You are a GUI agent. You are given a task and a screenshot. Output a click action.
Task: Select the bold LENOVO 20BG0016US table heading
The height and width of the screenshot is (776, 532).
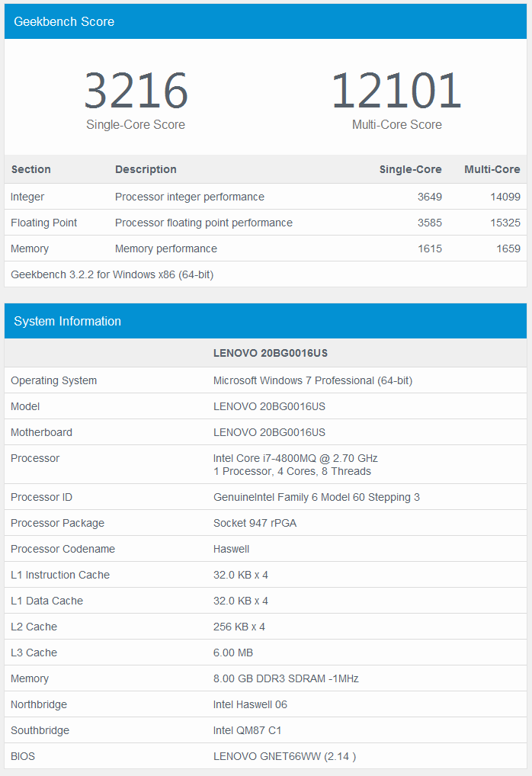pyautogui.click(x=270, y=353)
